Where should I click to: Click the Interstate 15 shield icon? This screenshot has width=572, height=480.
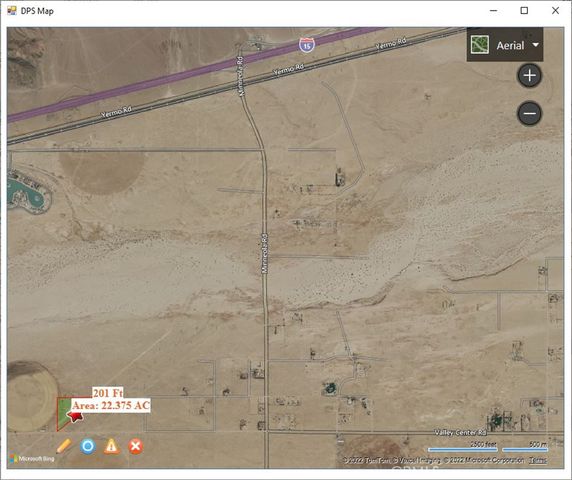click(x=307, y=44)
